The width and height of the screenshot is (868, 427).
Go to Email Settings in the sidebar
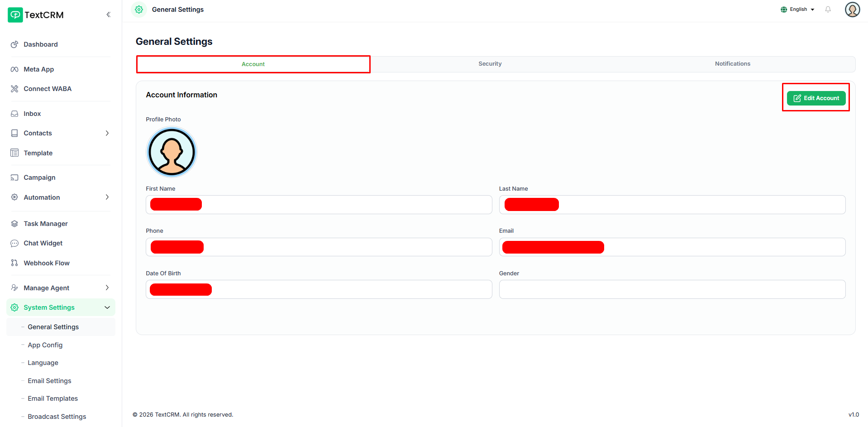(49, 381)
